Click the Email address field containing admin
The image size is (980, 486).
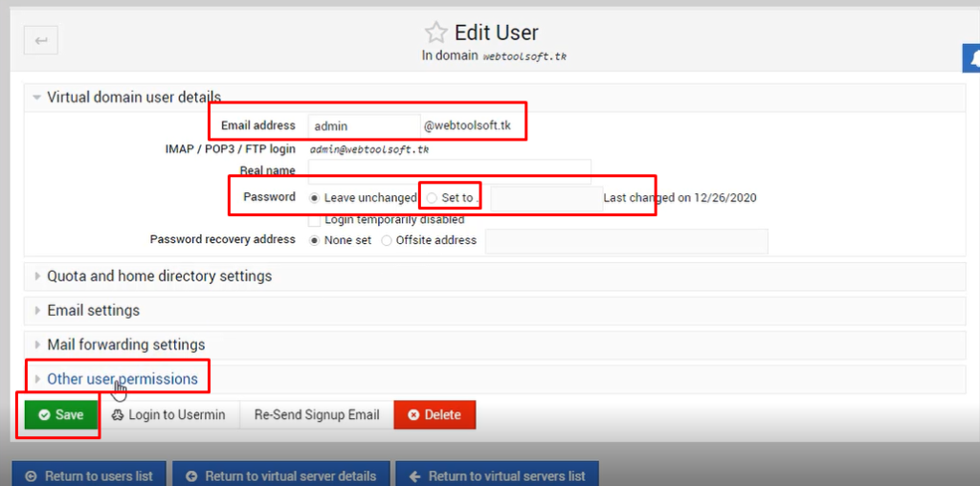click(x=365, y=126)
